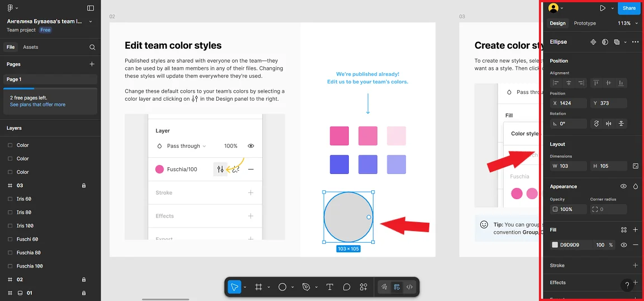Click the X position field
The height and width of the screenshot is (301, 644).
click(x=569, y=103)
